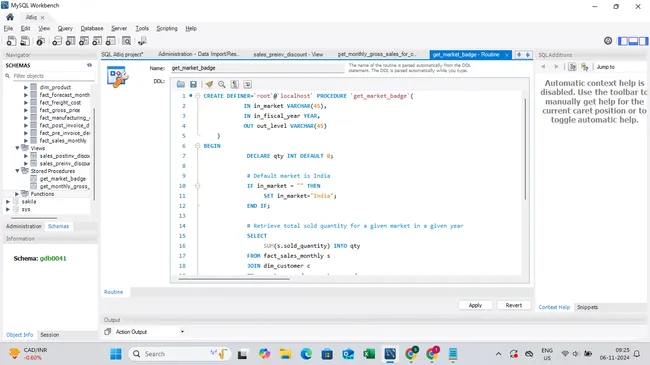The width and height of the screenshot is (650, 365).
Task: Click the create new schema icon
Action: pos(57,41)
